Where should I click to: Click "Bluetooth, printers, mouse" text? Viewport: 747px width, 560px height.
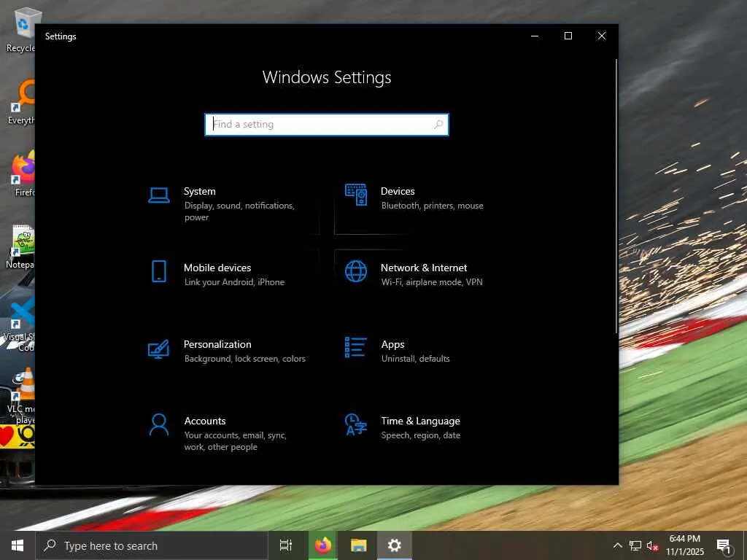coord(432,206)
